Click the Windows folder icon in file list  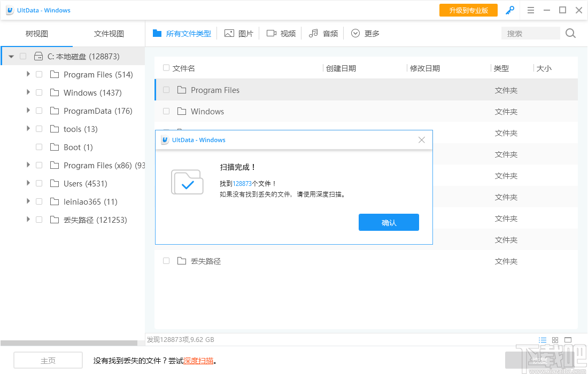(182, 111)
